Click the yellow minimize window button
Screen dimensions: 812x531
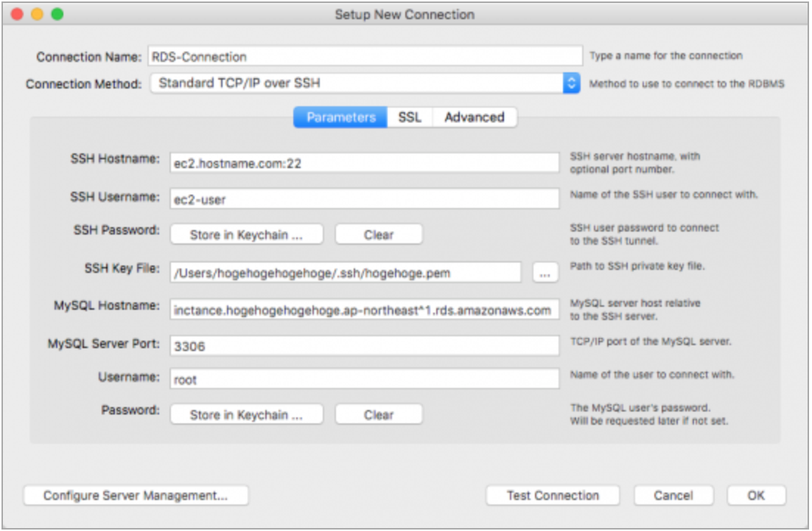point(36,14)
